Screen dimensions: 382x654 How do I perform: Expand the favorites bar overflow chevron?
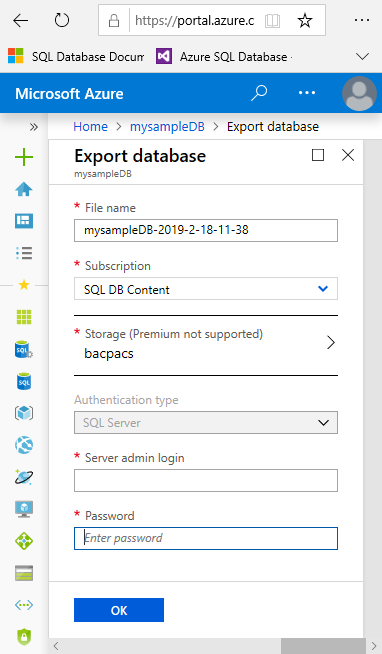[x=362, y=56]
